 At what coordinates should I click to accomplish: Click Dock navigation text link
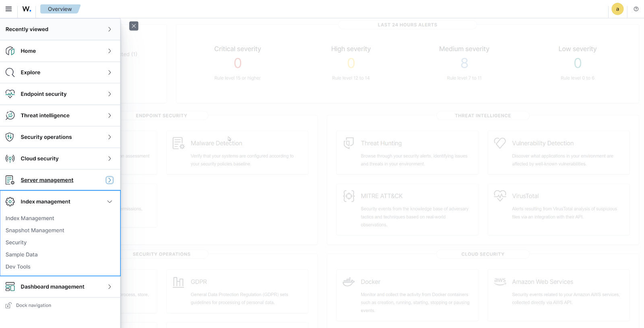coord(34,305)
